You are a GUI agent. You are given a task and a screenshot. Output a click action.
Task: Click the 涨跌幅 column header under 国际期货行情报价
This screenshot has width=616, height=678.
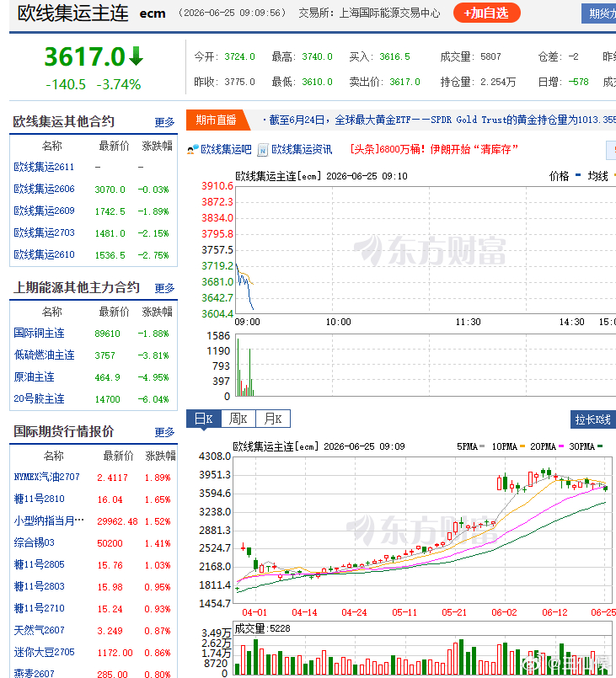(160, 456)
